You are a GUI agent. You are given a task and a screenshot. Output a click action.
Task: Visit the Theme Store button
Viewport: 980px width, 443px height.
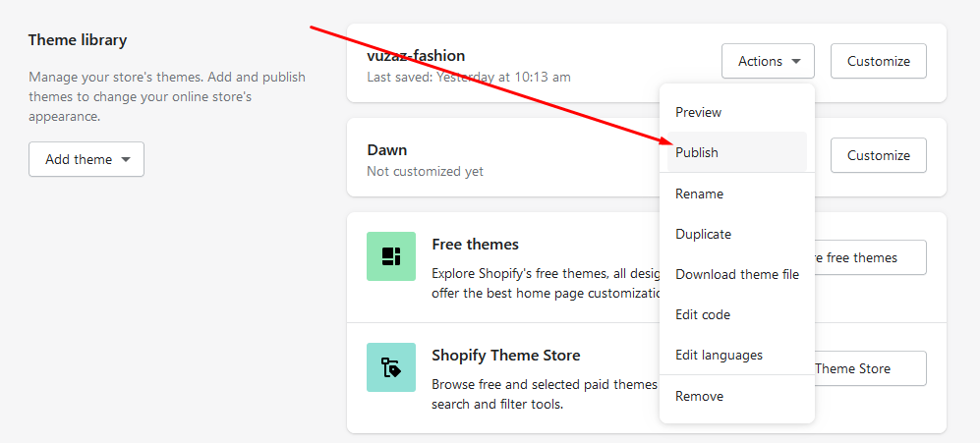pos(870,368)
